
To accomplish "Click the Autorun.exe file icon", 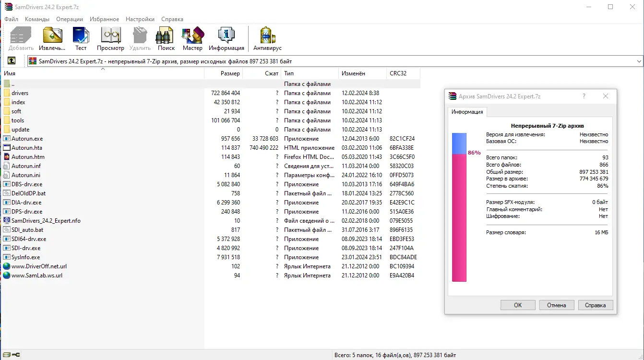I will coord(7,139).
